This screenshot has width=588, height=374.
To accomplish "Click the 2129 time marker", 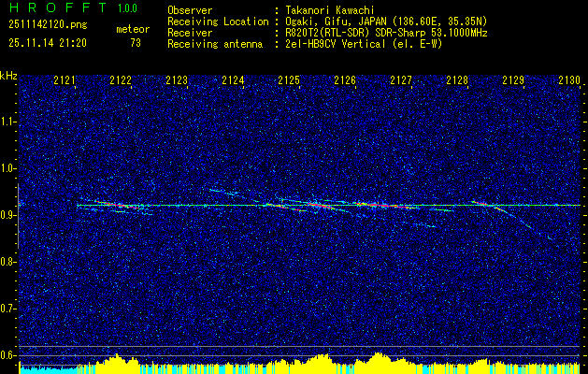I will point(513,80).
